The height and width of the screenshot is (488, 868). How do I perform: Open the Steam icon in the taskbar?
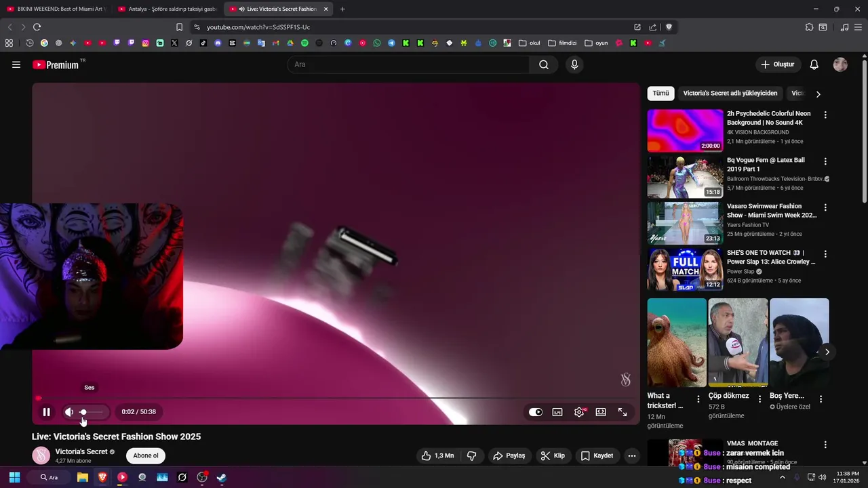pos(221,477)
